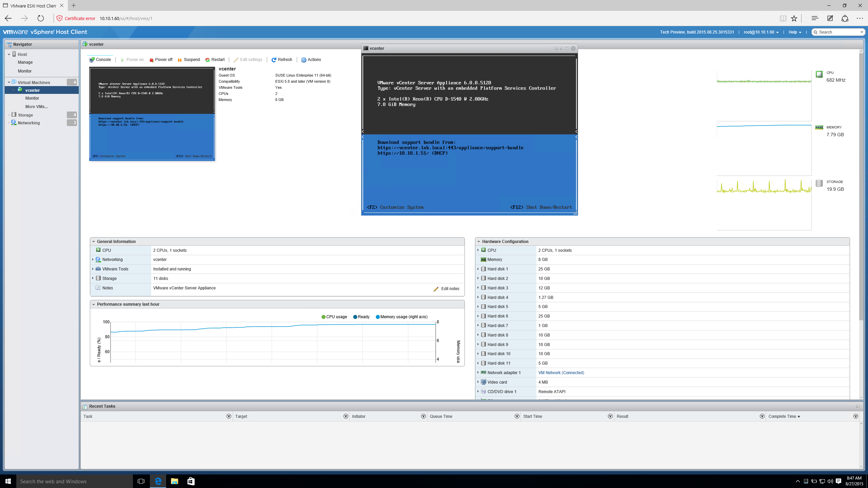Click the CPU chip icon by 682 MHz

819,74
